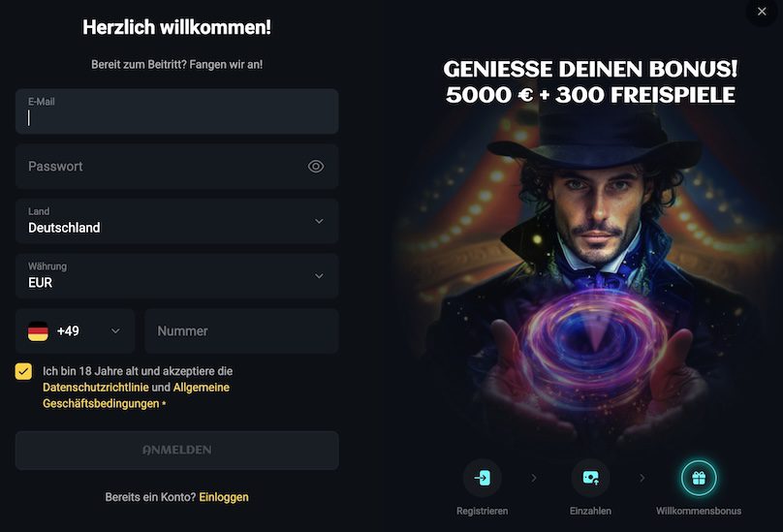
Task: Focus the E-Mail input field
Action: [x=176, y=111]
